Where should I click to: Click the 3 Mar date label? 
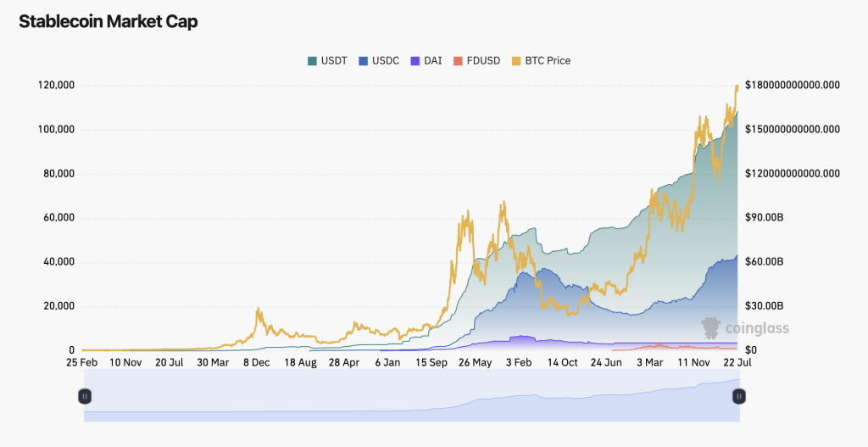click(x=650, y=363)
